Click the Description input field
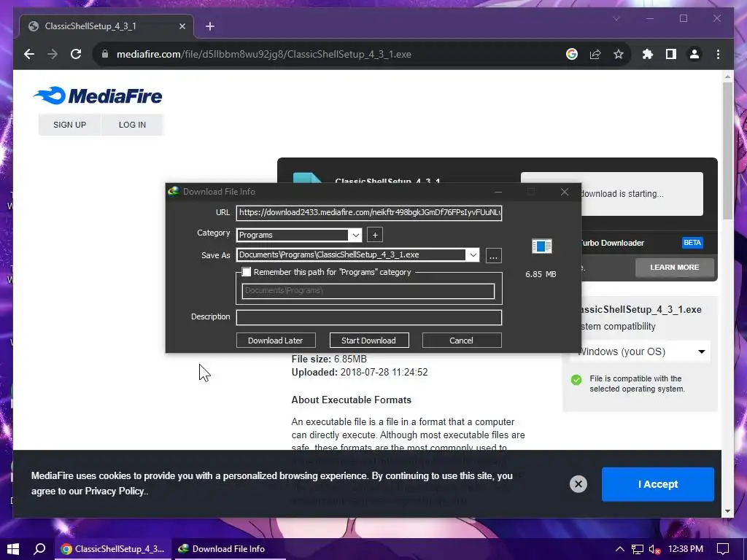Viewport: 747px width, 560px height. click(368, 317)
